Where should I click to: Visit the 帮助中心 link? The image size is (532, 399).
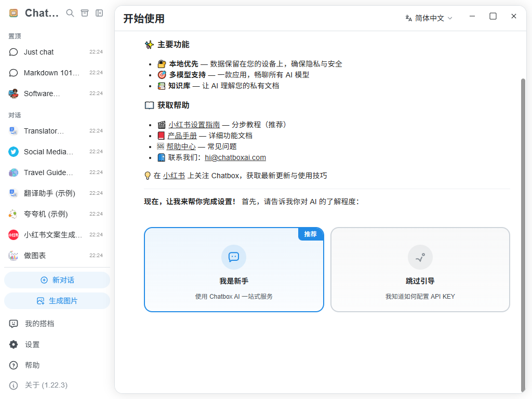181,147
